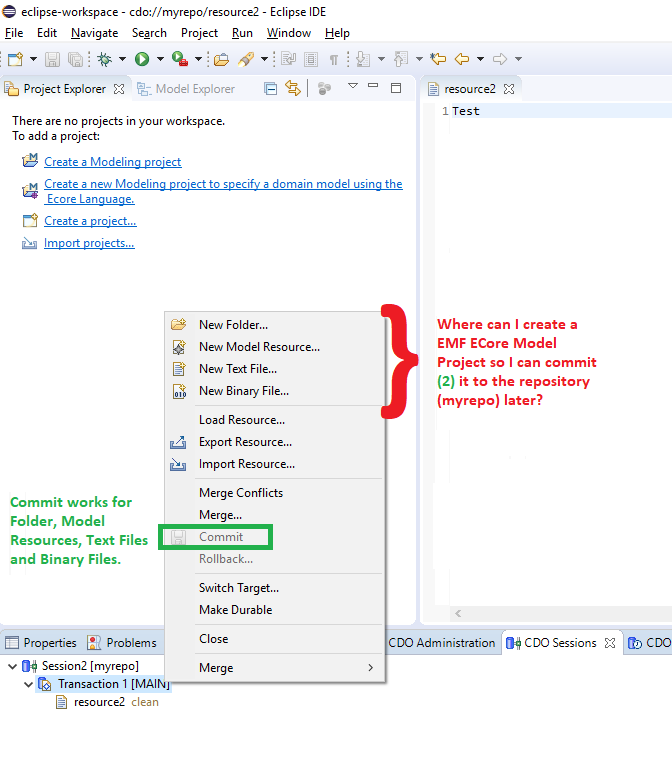672x775 pixels.
Task: Click the Ecore Language modeling project link
Action: [x=223, y=191]
